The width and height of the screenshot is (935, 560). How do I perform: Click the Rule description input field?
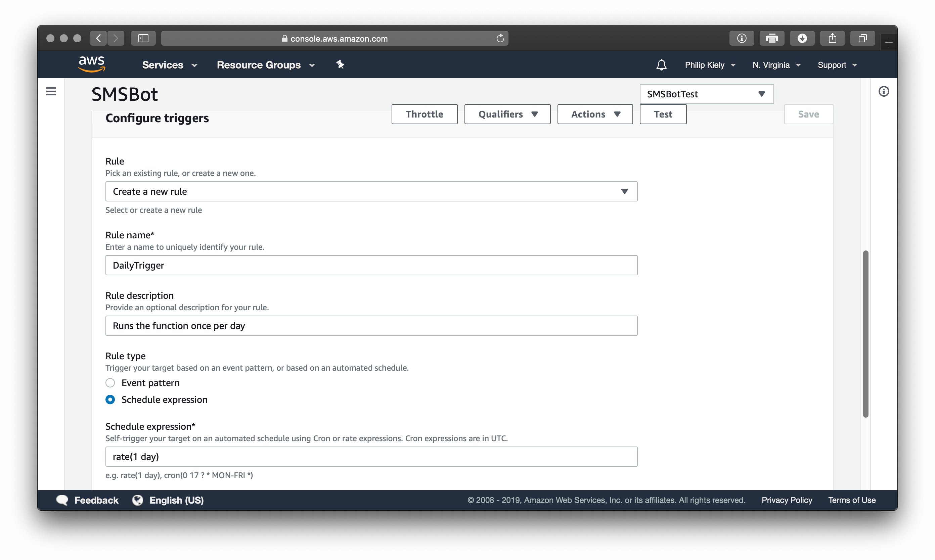[371, 326]
